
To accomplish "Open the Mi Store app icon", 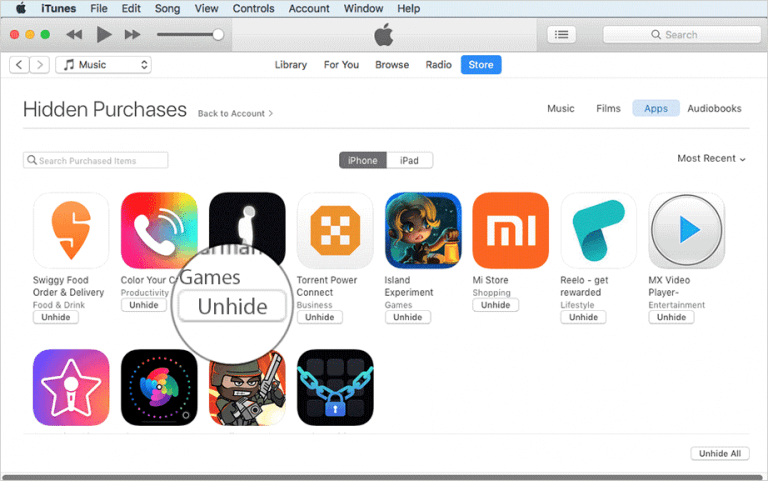I will (x=510, y=230).
